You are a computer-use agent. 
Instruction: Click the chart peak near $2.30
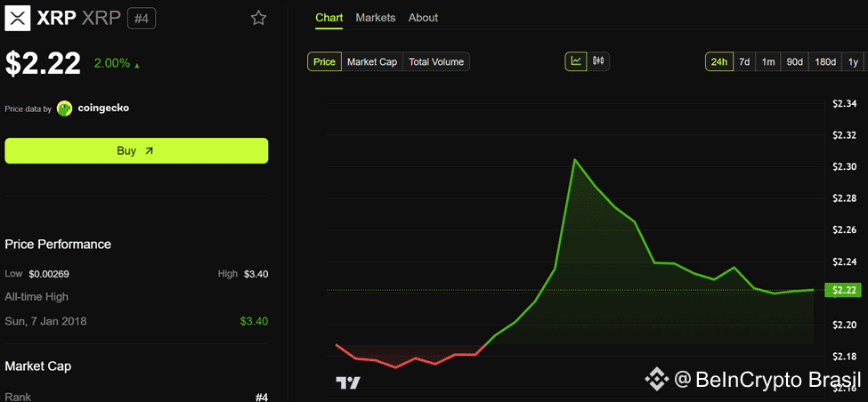pos(574,159)
